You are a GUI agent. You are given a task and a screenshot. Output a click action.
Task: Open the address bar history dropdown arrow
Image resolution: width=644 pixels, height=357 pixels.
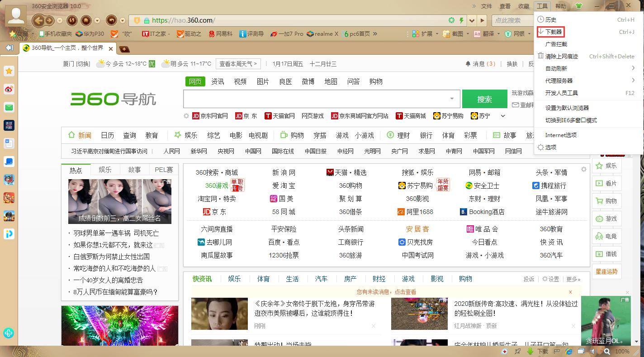click(x=471, y=20)
